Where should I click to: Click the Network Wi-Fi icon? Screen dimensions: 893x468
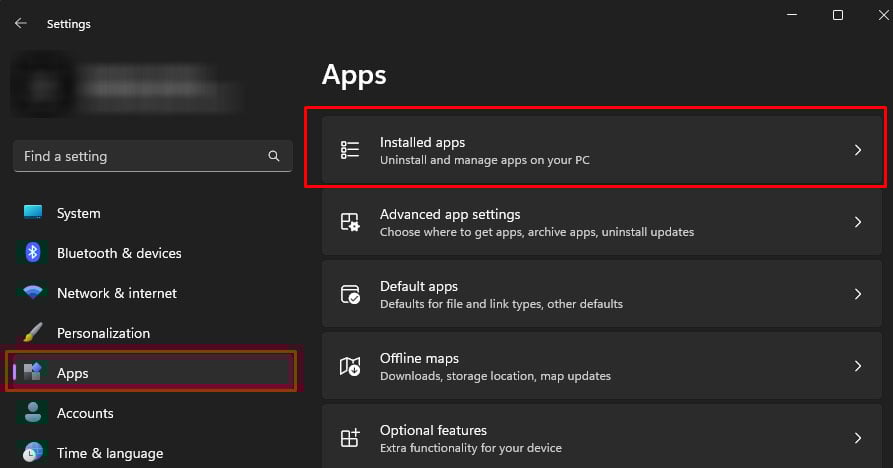point(33,293)
